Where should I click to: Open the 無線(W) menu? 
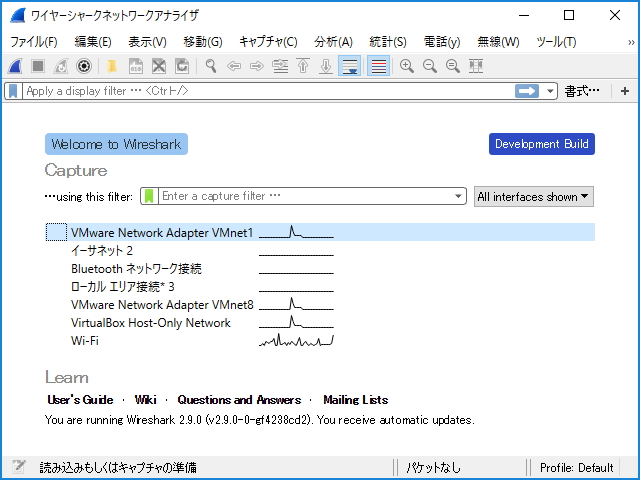498,42
